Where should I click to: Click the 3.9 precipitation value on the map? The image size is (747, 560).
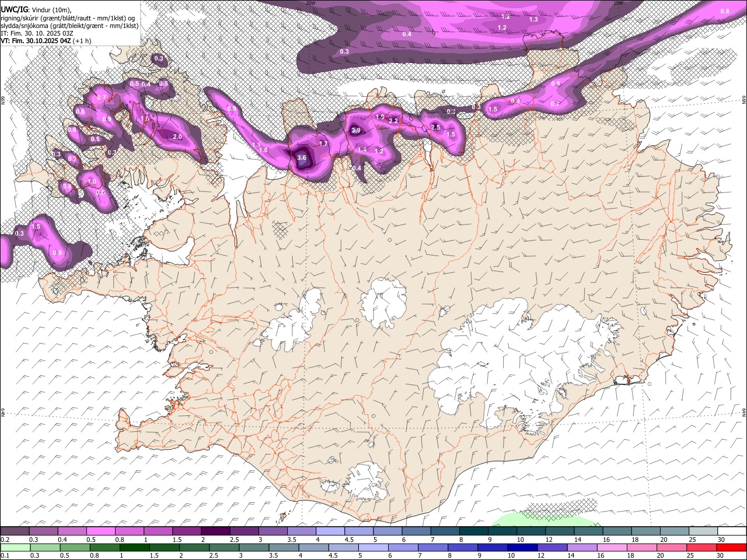click(x=356, y=130)
